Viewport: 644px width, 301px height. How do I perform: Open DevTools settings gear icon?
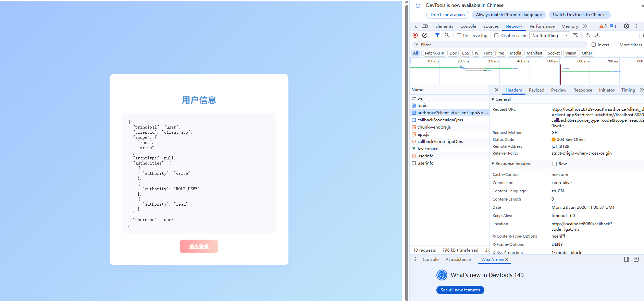(x=627, y=26)
